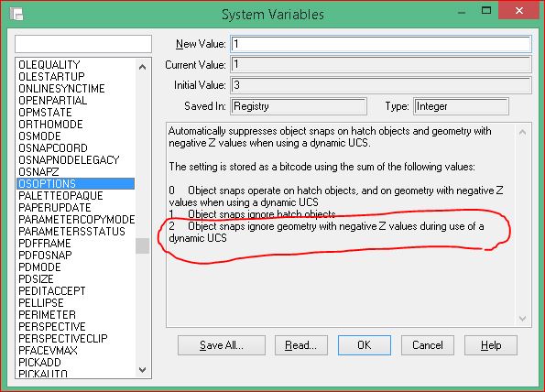Click the variable search box
The width and height of the screenshot is (545, 392).
83,44
